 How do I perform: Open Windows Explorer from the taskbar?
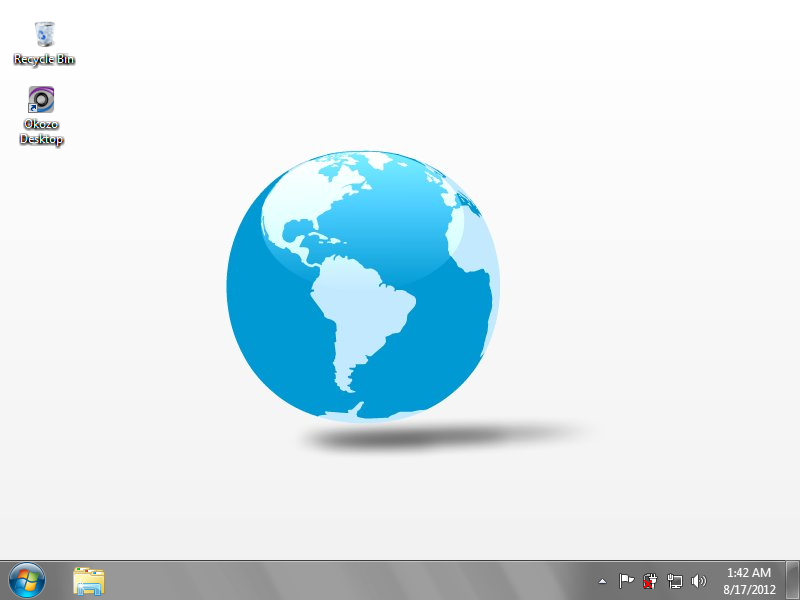89,581
